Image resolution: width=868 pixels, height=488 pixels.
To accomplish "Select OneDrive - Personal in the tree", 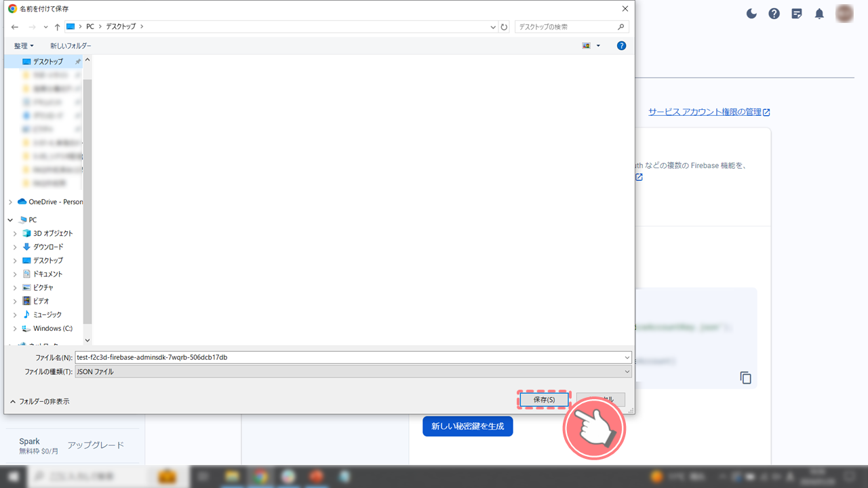I will pyautogui.click(x=50, y=202).
